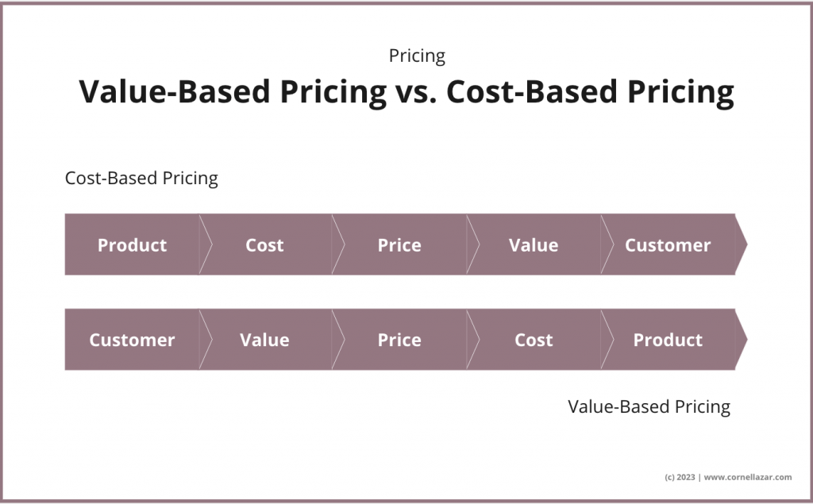Open the www.cornellazar.com link

pos(747,477)
